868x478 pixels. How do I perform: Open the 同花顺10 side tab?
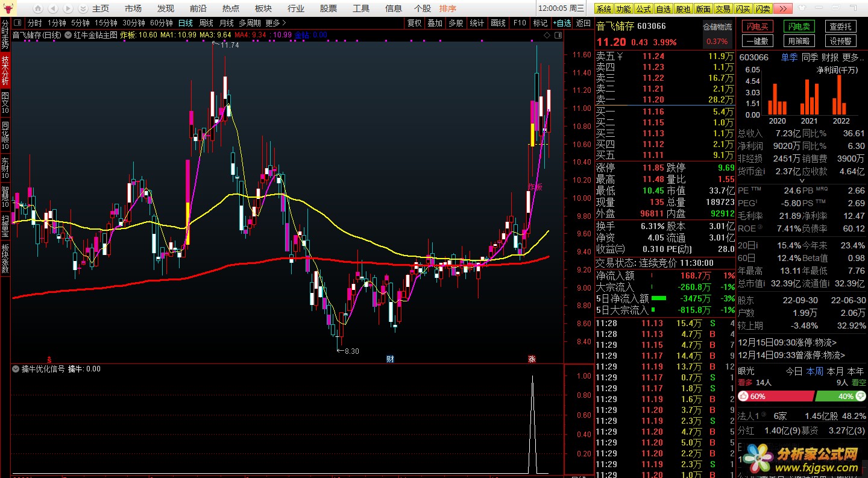coord(5,136)
